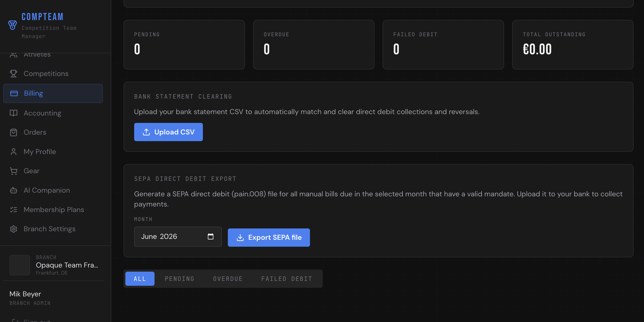Click the Total Outstanding €0.00 card

pos(573,45)
